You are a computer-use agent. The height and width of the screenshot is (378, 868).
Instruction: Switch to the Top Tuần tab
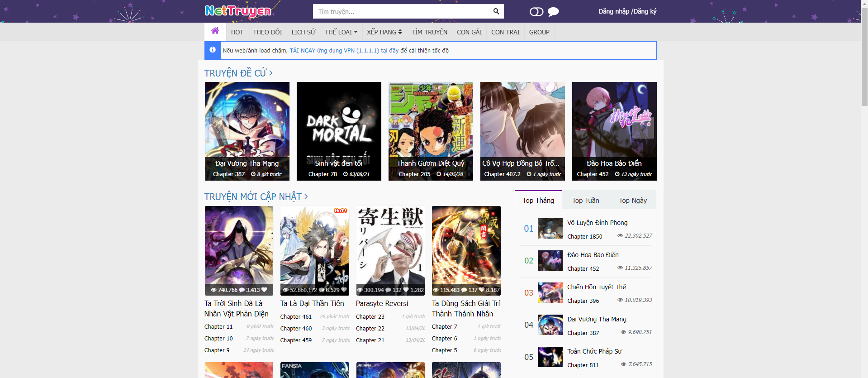[x=585, y=201]
